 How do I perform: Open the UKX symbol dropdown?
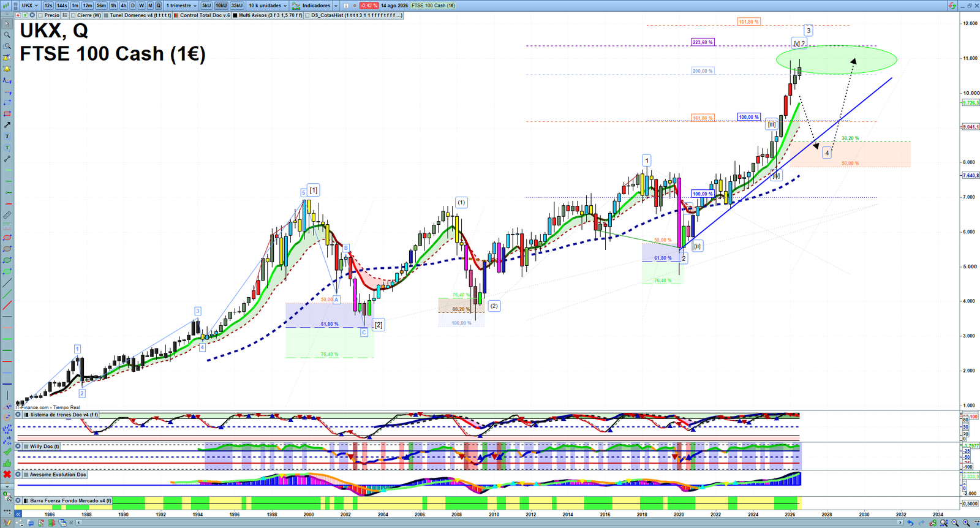point(29,6)
